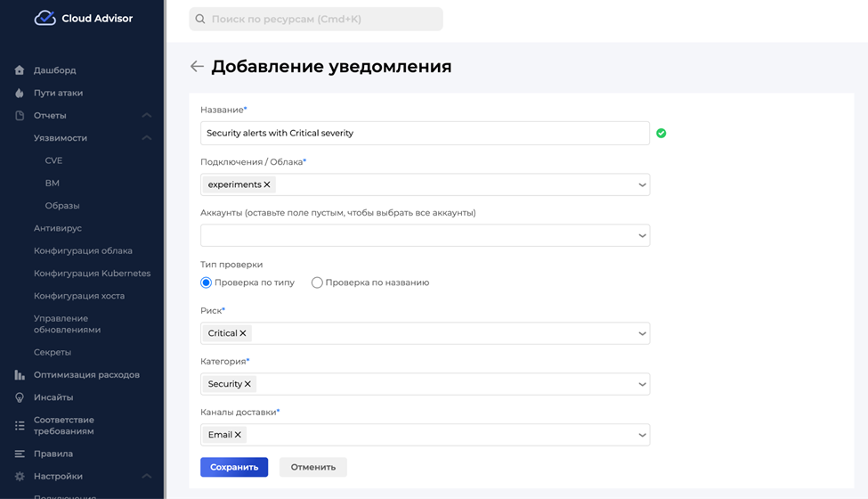Click the back arrow next to page title
868x499 pixels.
point(197,67)
